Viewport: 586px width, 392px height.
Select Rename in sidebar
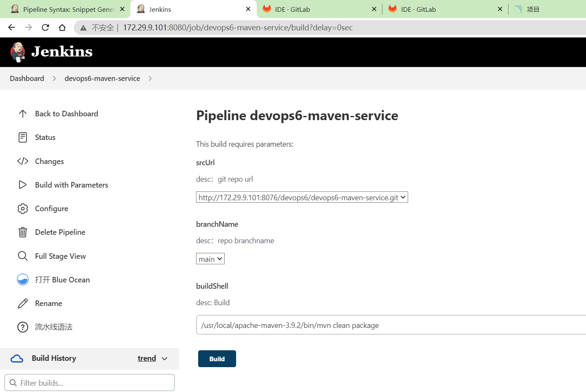click(48, 303)
